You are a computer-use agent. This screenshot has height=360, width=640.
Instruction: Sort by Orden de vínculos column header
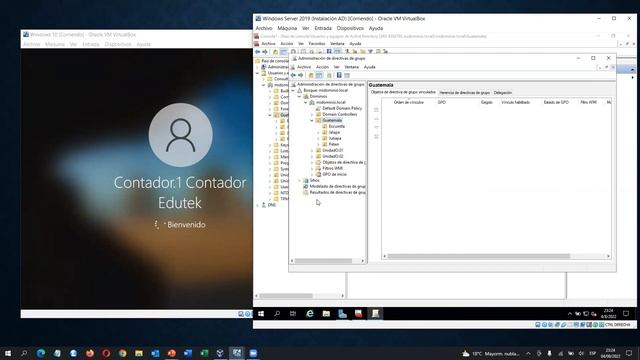coord(409,102)
